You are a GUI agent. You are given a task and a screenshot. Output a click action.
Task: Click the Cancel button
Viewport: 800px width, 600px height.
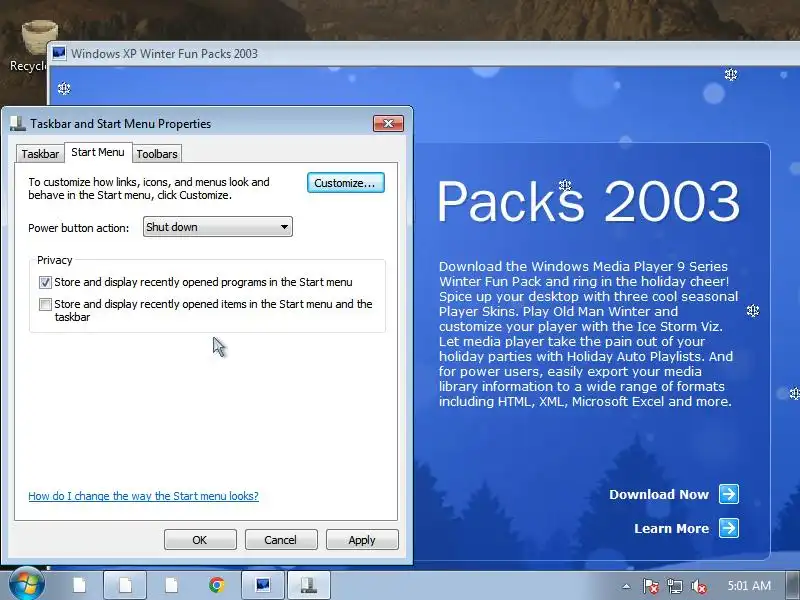281,540
